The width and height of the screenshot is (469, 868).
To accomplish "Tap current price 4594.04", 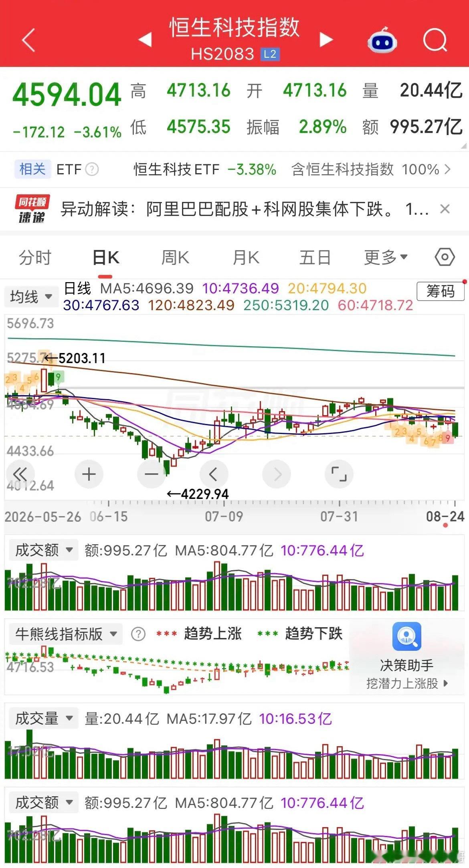I will point(67,95).
